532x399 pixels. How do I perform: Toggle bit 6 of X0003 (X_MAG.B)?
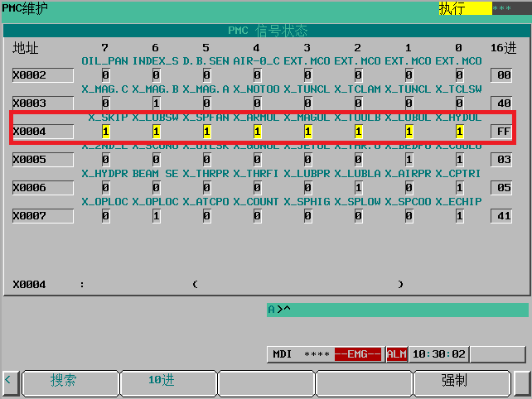click(x=156, y=103)
